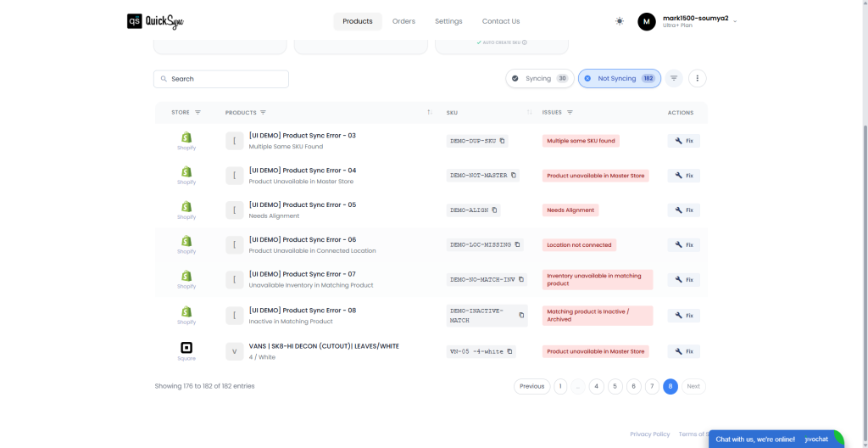
Task: Focus the Search input field
Action: pos(221,79)
